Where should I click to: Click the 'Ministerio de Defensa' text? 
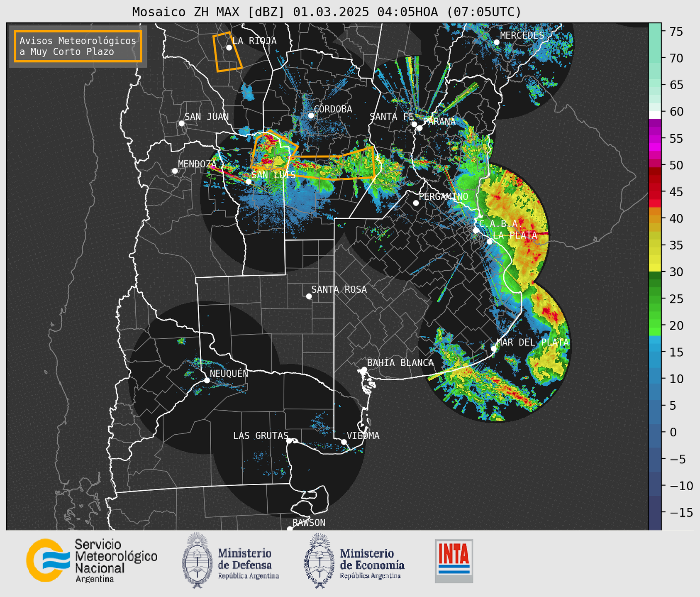tap(245, 559)
